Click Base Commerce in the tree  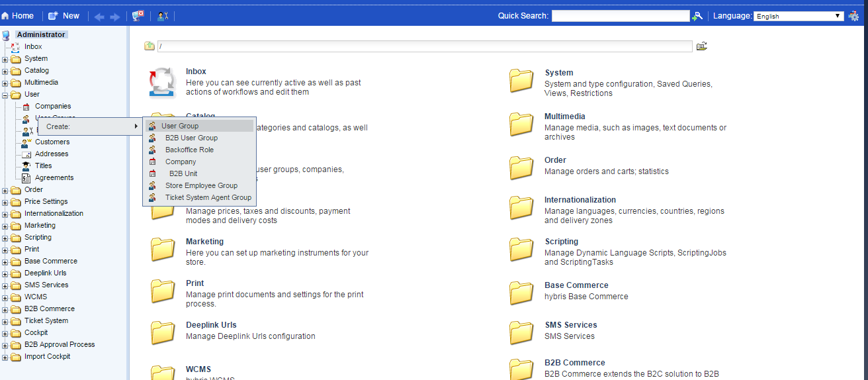(x=51, y=261)
